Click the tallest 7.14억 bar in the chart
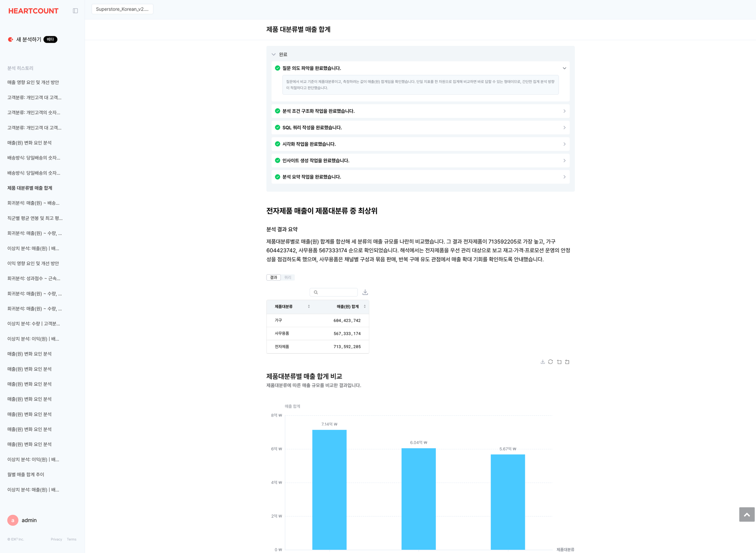The height and width of the screenshot is (553, 756). click(329, 489)
